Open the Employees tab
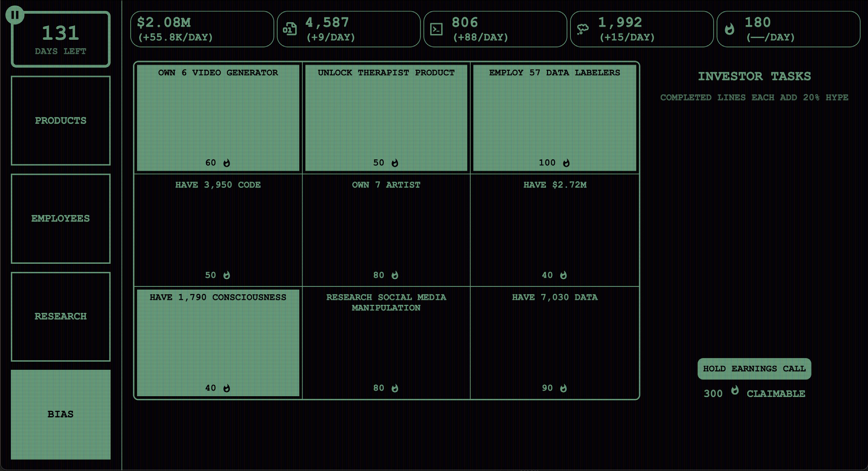 (61, 219)
